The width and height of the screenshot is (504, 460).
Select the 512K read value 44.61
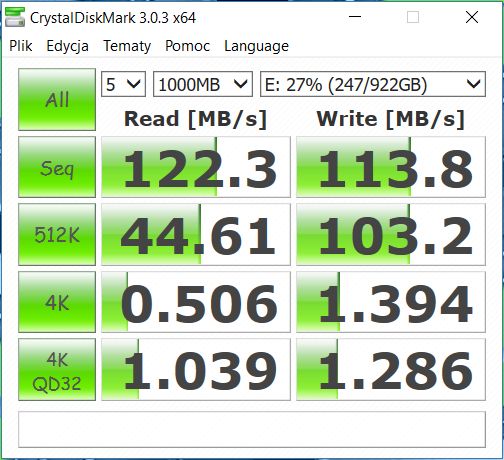pos(196,234)
